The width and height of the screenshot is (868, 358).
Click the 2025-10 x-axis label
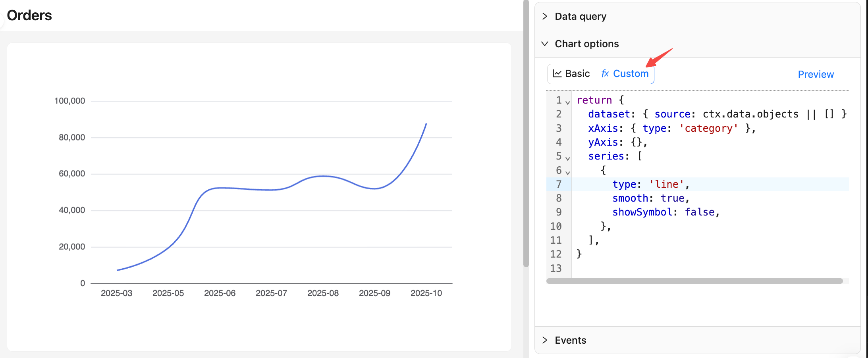pyautogui.click(x=426, y=293)
